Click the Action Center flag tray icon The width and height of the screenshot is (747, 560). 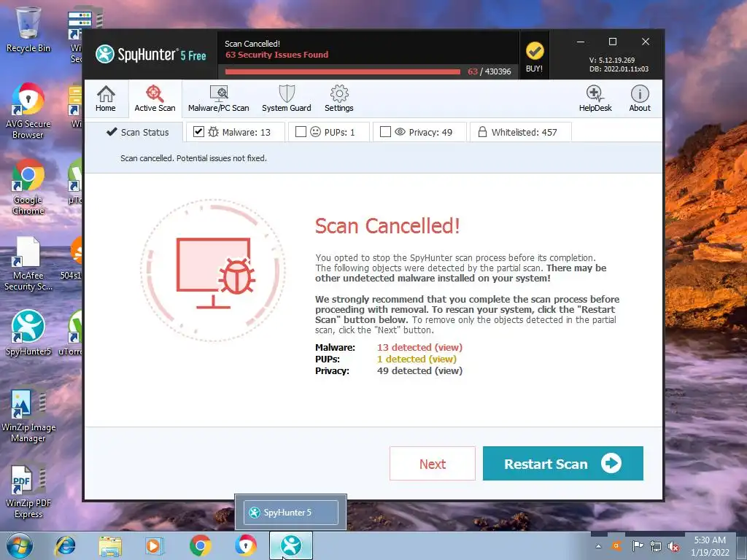point(638,546)
